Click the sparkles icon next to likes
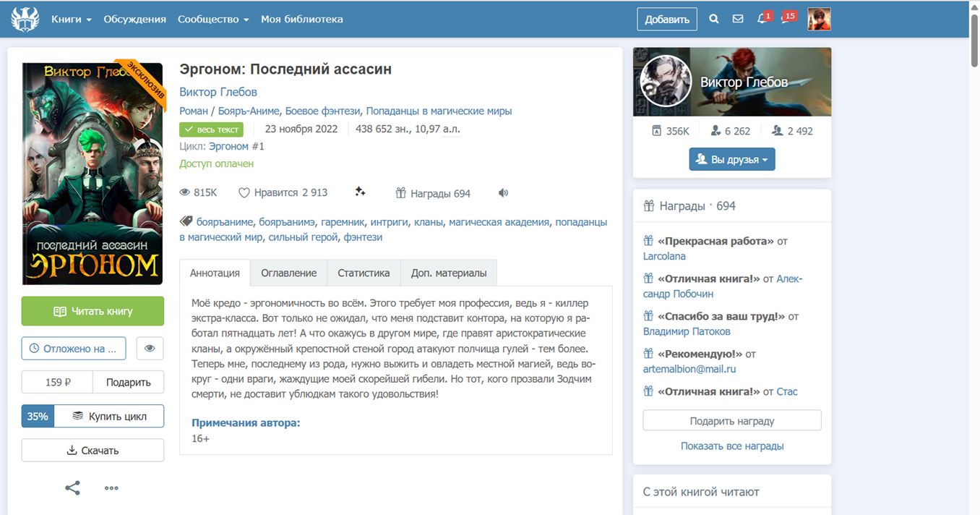Image resolution: width=980 pixels, height=515 pixels. click(x=360, y=192)
